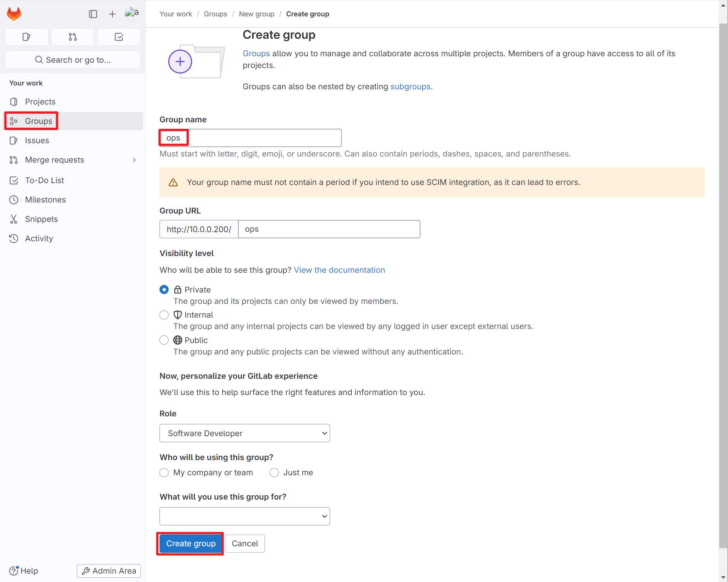Click the Public globe icon
The height and width of the screenshot is (582, 728).
178,340
